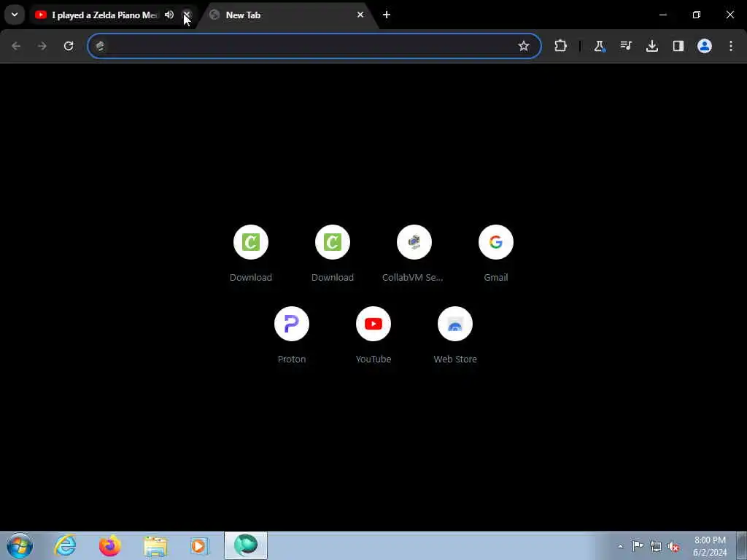
Task: Launch Internet Explorer from the taskbar
Action: pos(65,545)
